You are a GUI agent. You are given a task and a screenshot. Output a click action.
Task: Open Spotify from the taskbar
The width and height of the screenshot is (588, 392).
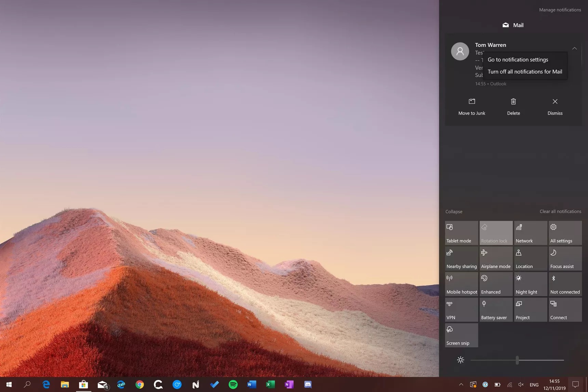tap(233, 384)
